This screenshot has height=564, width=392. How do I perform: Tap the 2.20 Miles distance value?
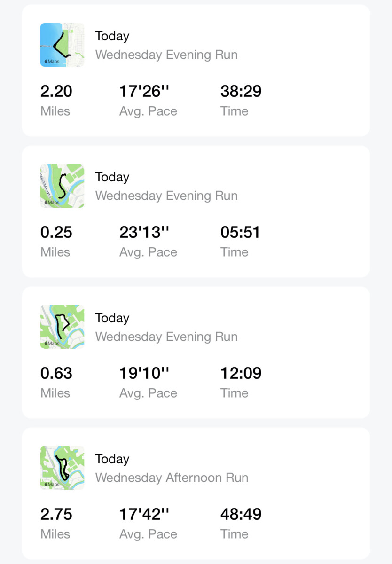pos(56,91)
